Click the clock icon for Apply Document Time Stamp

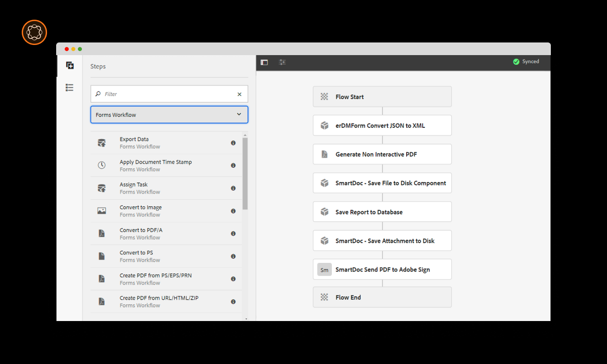click(102, 165)
